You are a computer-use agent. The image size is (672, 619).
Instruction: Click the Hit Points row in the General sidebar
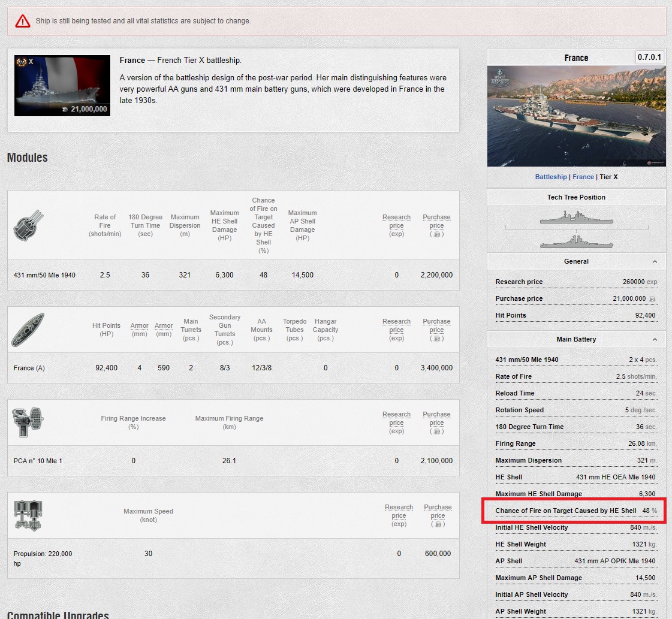[576, 315]
